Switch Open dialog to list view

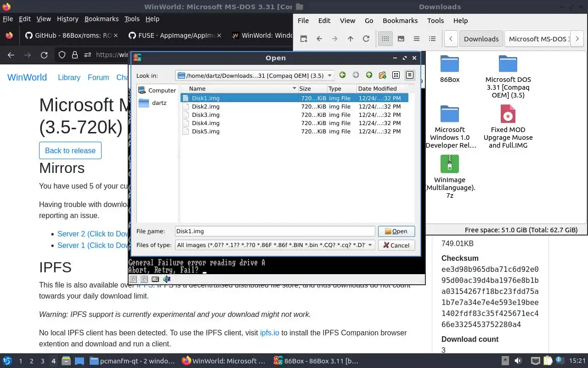396,75
